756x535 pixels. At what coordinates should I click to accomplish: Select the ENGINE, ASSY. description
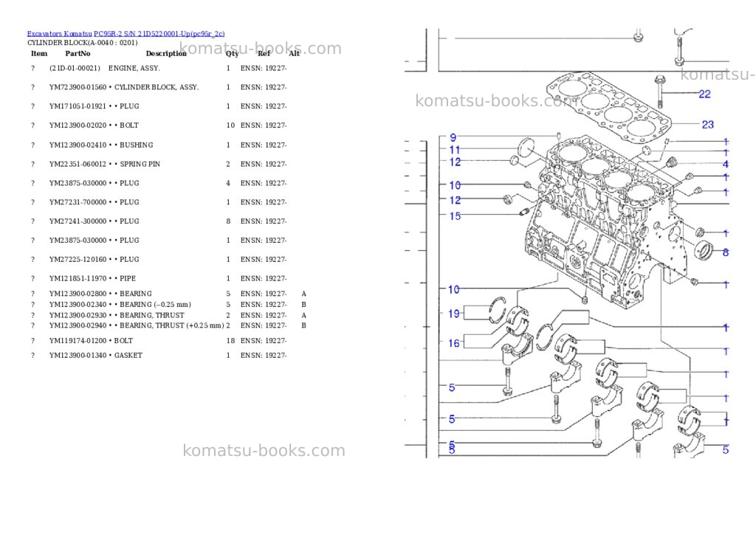(x=134, y=69)
